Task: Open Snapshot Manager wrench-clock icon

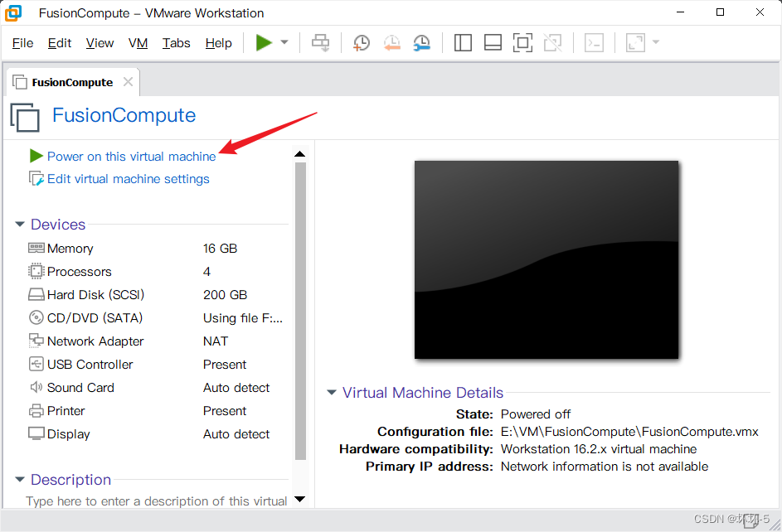Action: click(x=422, y=43)
